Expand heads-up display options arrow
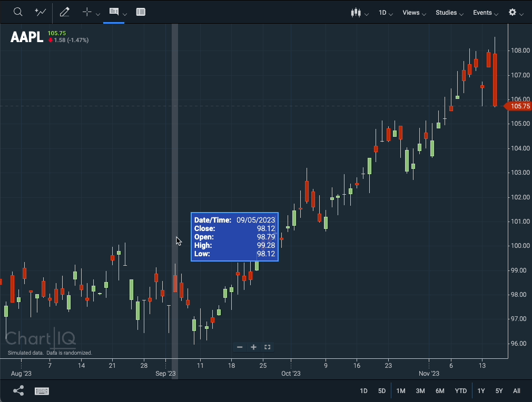The width and height of the screenshot is (532, 402). (x=125, y=14)
